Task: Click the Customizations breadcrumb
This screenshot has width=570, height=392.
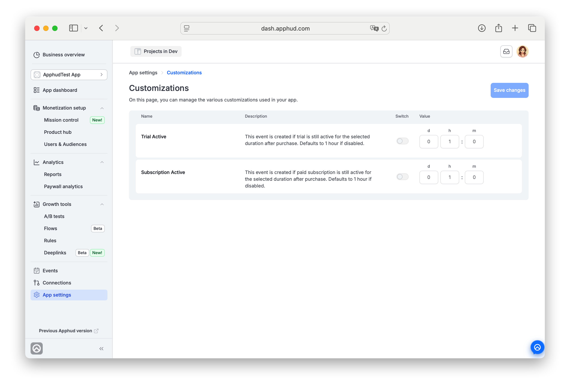Action: 184,73
